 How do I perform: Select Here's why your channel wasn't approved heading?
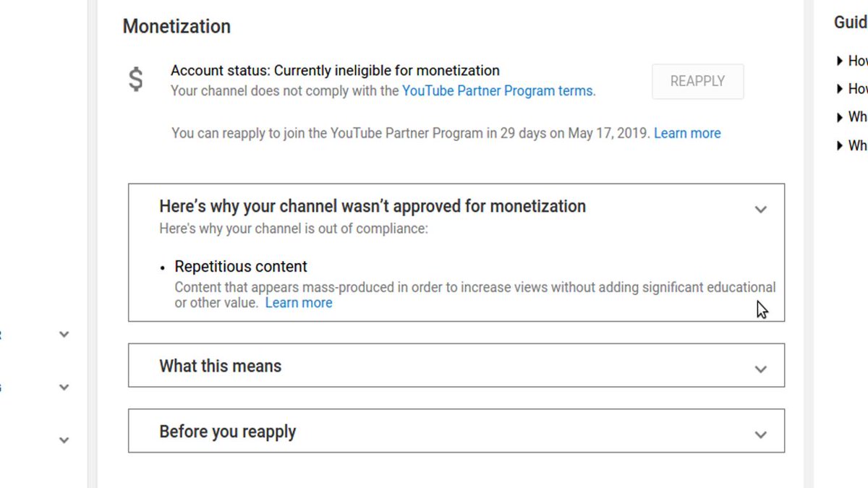[x=373, y=206]
